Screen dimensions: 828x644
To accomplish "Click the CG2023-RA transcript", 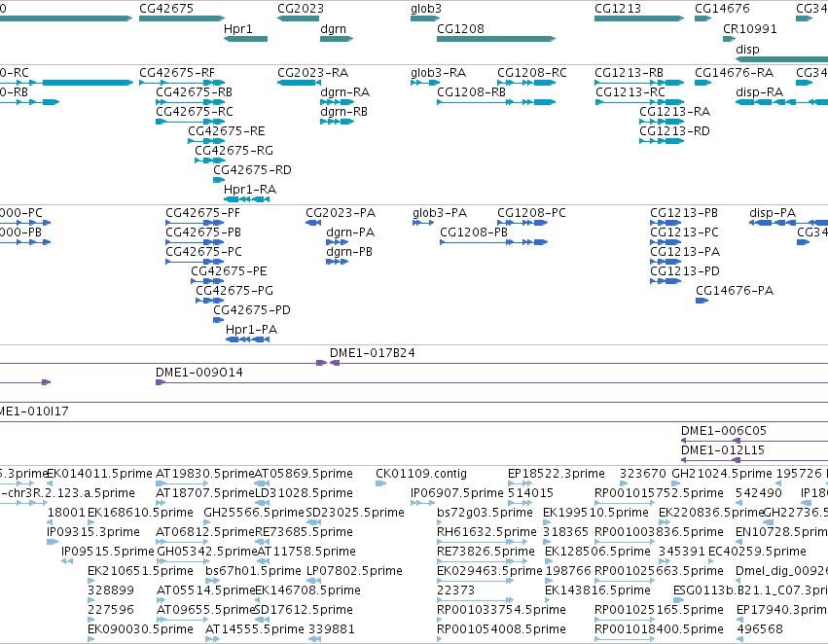I will 300,83.
